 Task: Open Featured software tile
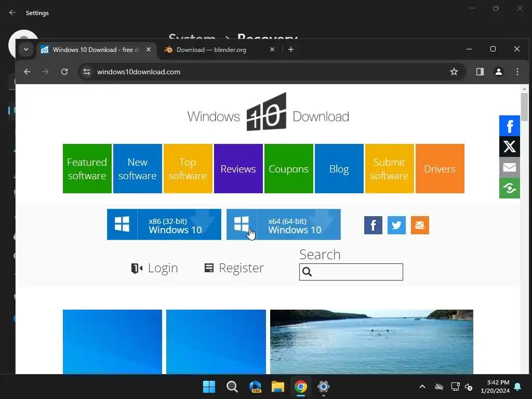click(x=87, y=169)
